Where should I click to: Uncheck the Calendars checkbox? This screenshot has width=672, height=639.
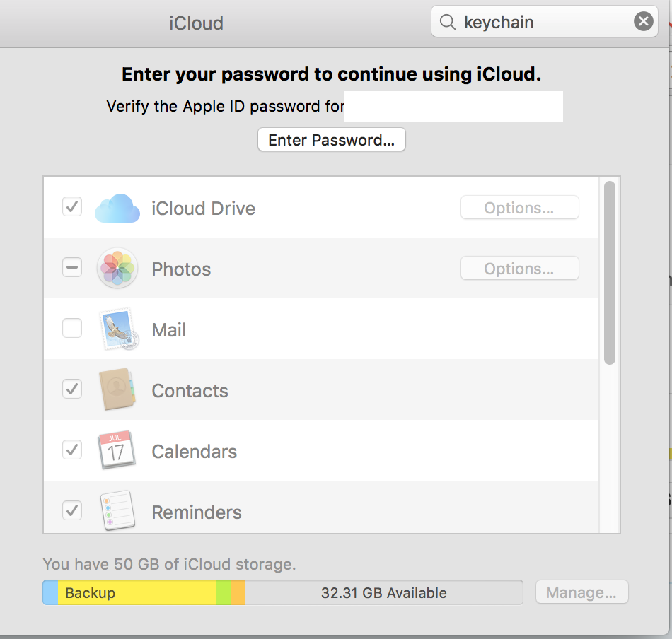tap(72, 450)
